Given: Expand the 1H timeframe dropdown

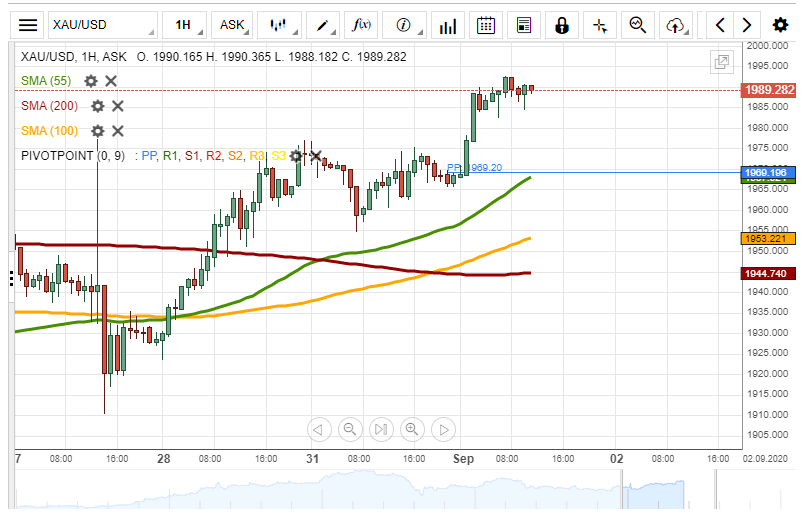Looking at the screenshot, I should [188, 25].
